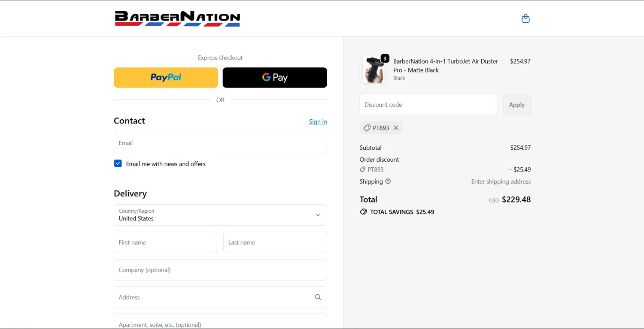Focus the Discount code field
This screenshot has height=329, width=644.
pyautogui.click(x=428, y=105)
